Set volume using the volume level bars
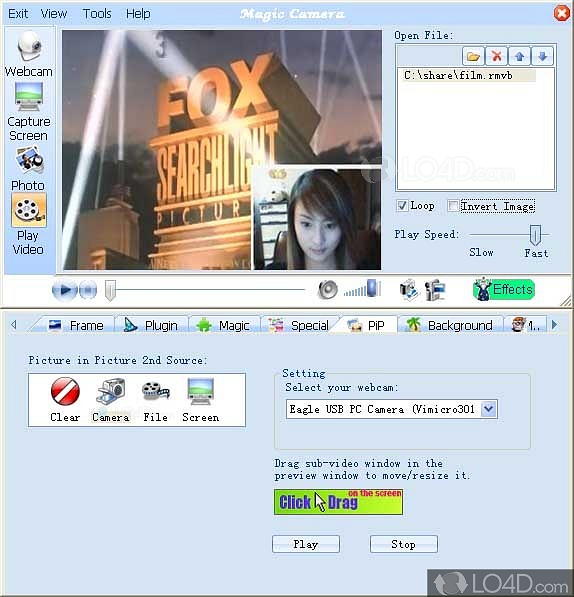Viewport: 574px width, 597px height. pyautogui.click(x=362, y=289)
